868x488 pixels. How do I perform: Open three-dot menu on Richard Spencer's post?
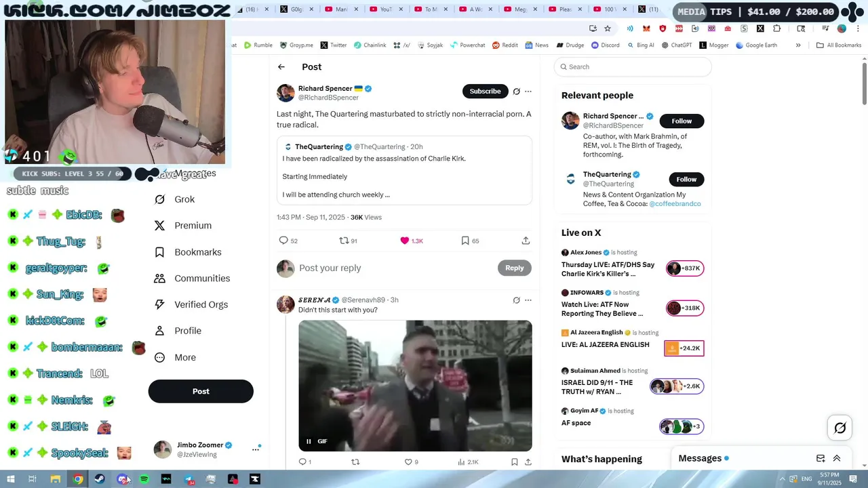(528, 91)
